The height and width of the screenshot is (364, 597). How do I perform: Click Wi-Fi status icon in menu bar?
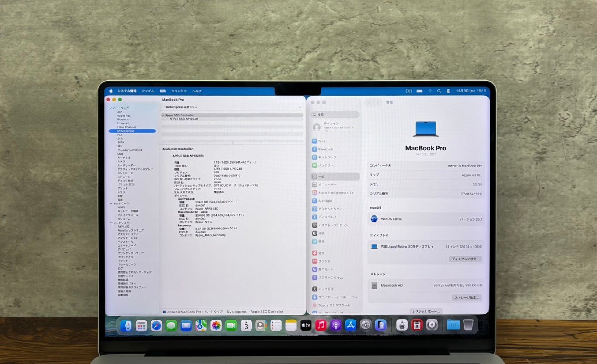tap(430, 91)
